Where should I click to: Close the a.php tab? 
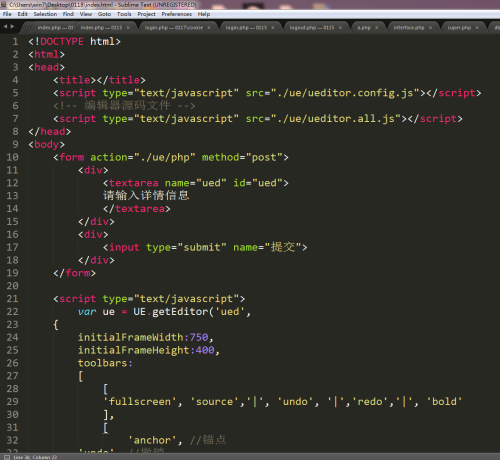[x=377, y=28]
